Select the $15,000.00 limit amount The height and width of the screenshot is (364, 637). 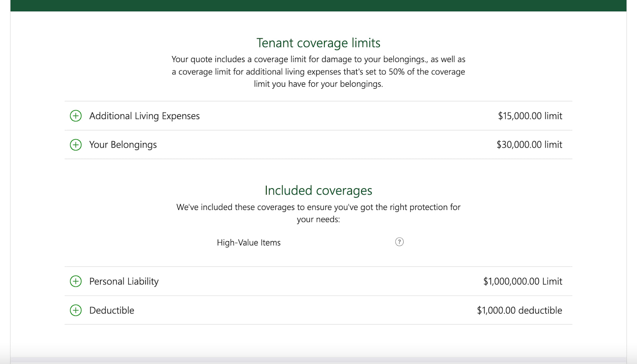click(x=530, y=116)
